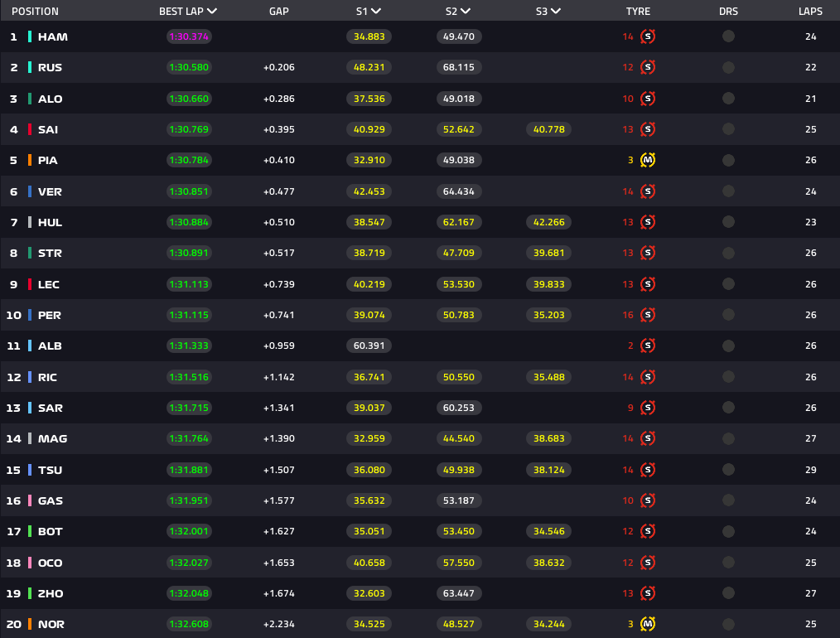840x638 pixels.
Task: Toggle DRS status for RUS
Action: (728, 67)
